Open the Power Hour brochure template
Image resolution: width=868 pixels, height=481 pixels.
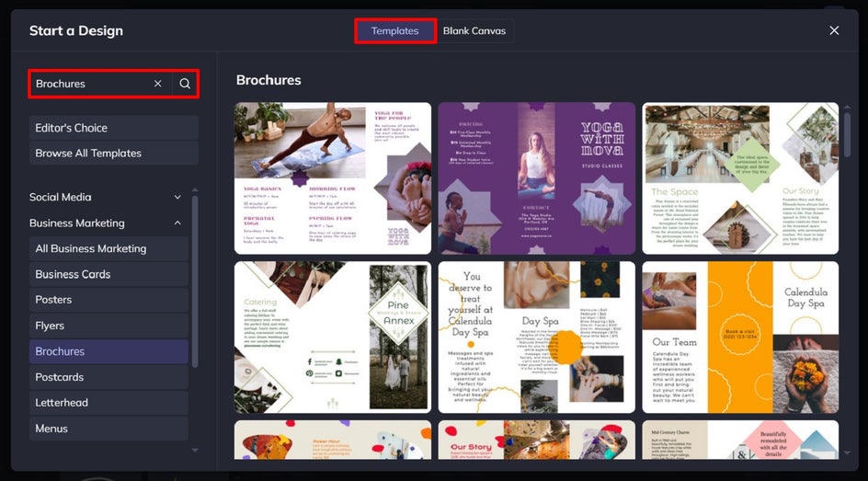333,440
